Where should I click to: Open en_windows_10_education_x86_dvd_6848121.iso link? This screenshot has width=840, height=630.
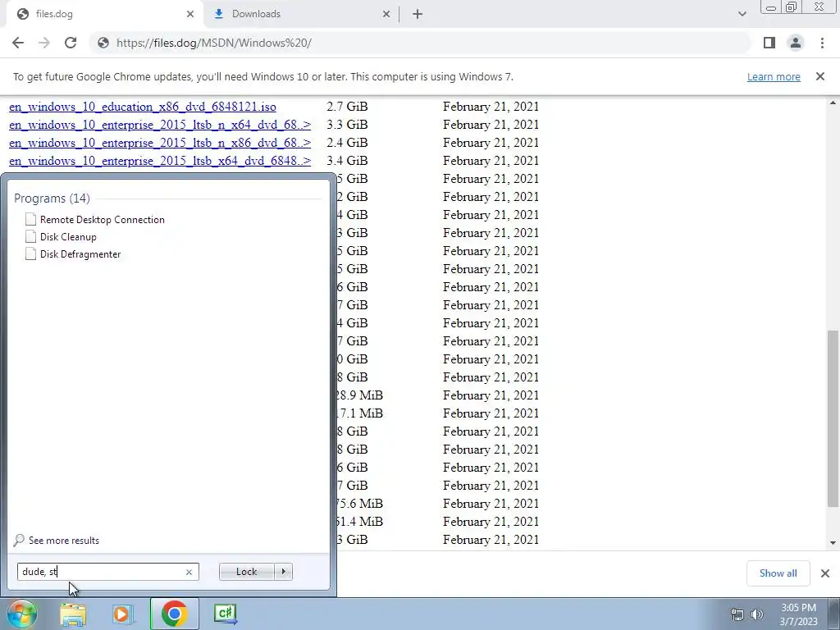(x=143, y=107)
